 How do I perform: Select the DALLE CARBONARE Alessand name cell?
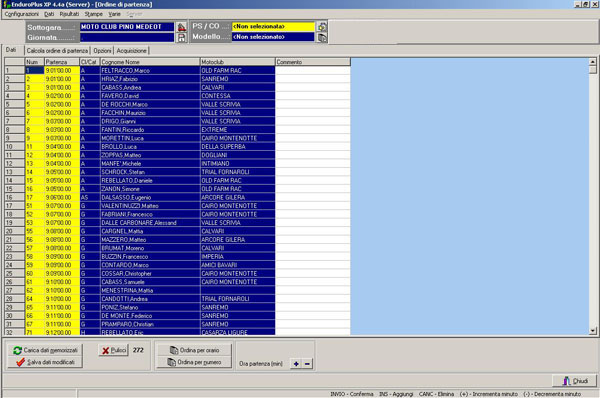pyautogui.click(x=150, y=223)
